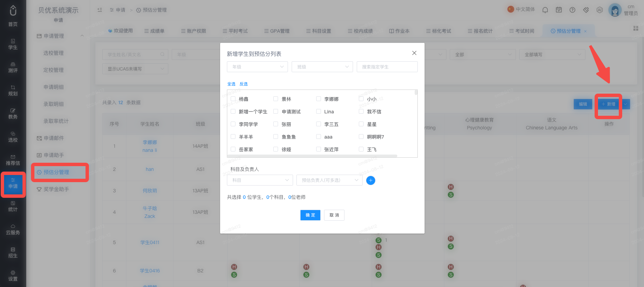The image size is (644, 287).
Task: Open 学生 in the left sidebar
Action: click(13, 45)
